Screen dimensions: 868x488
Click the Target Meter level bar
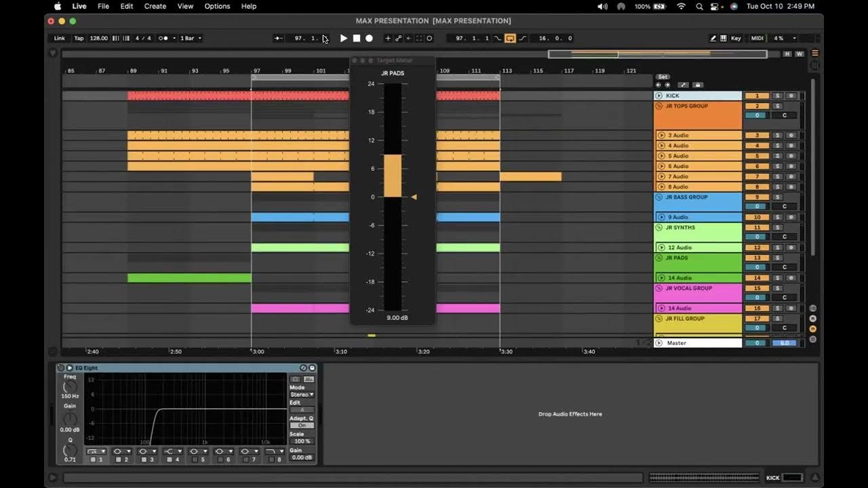coord(393,197)
